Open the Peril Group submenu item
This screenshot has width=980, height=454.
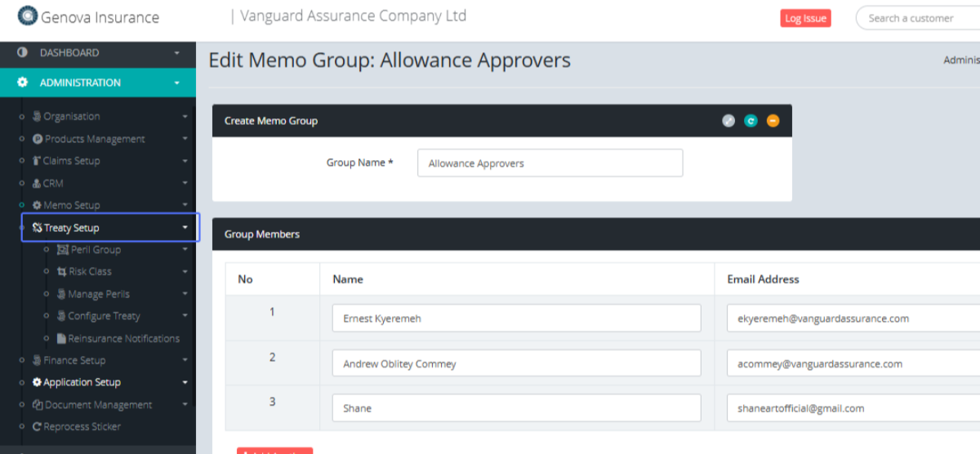95,250
